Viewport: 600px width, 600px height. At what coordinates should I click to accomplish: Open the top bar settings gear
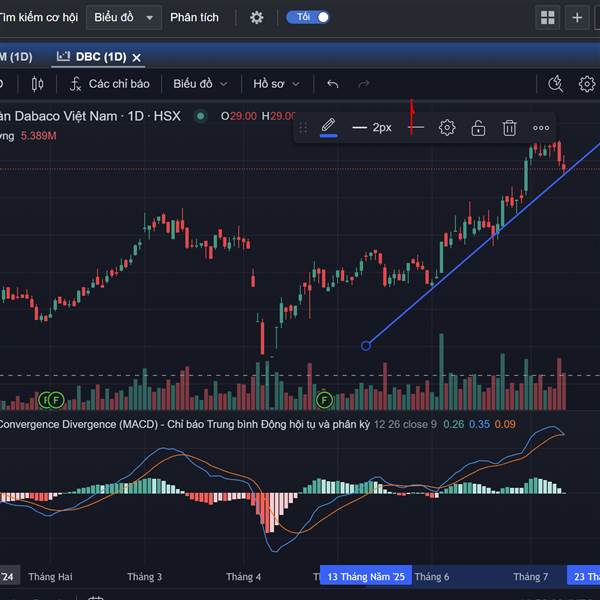[x=256, y=17]
